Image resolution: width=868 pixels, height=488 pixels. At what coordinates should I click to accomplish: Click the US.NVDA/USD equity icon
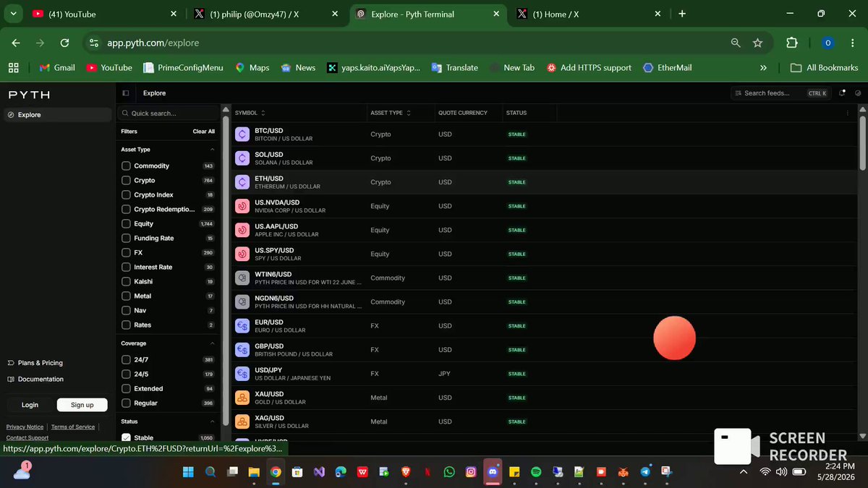click(242, 206)
